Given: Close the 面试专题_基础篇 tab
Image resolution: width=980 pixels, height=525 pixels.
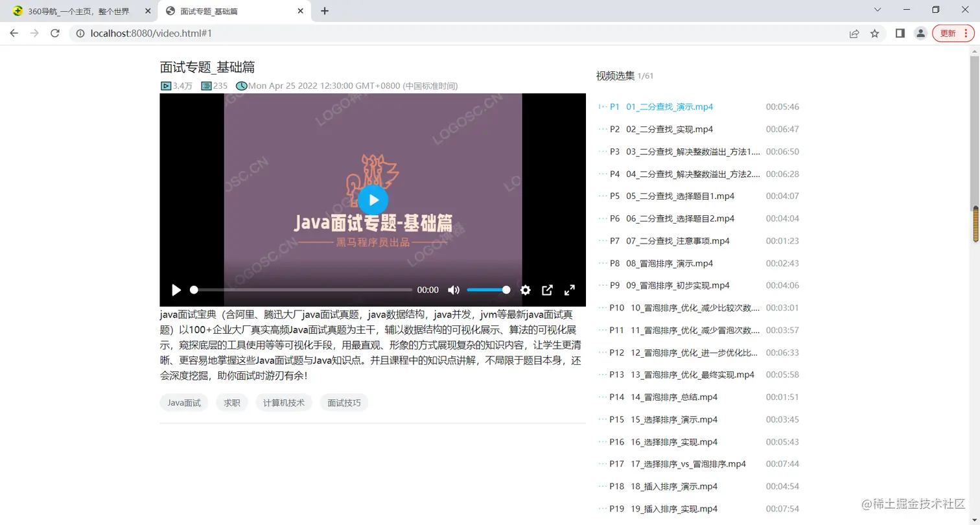Looking at the screenshot, I should (300, 11).
